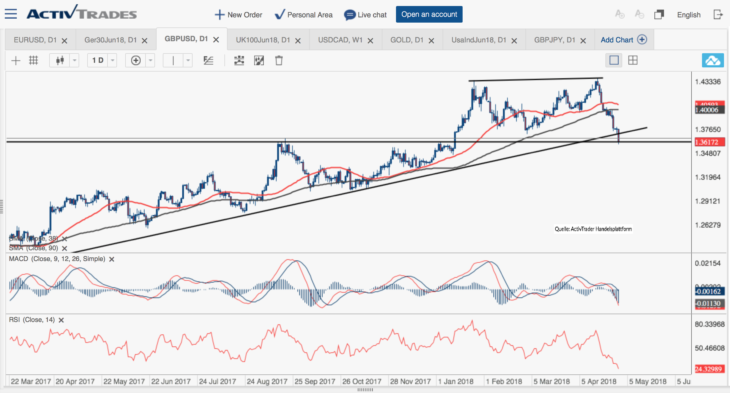Remove the RSI (Close, 14) indicator
730x393 pixels.
[x=61, y=320]
